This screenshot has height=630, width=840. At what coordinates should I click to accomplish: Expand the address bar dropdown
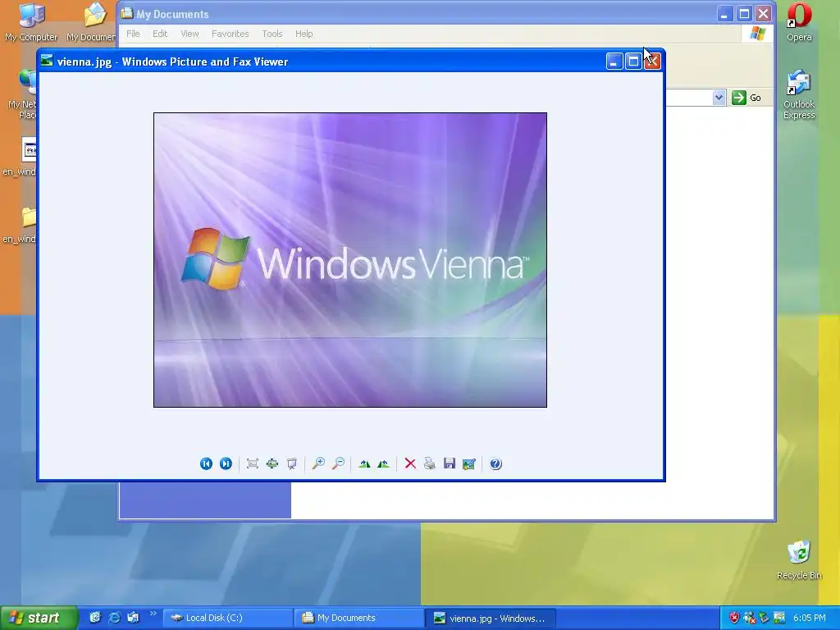click(x=719, y=98)
